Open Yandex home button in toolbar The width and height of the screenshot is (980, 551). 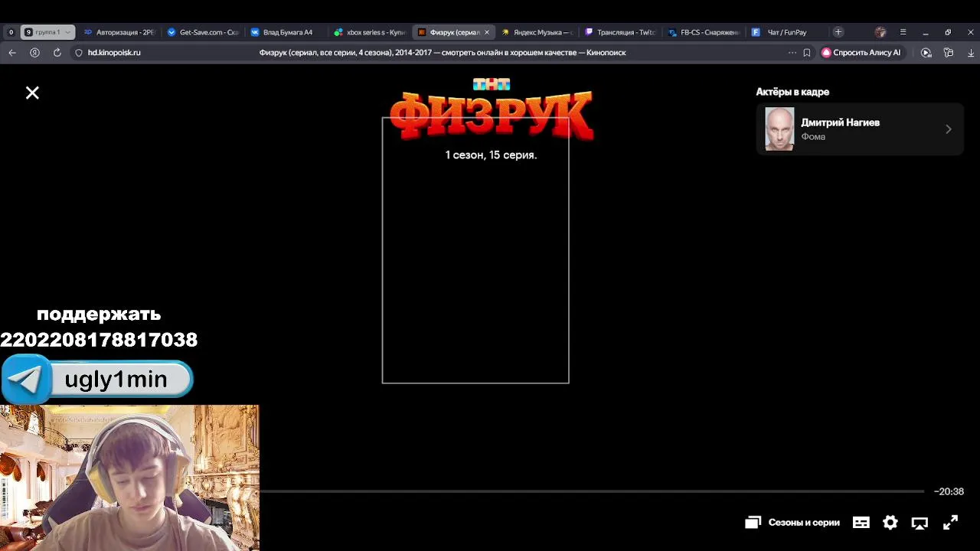tap(34, 53)
